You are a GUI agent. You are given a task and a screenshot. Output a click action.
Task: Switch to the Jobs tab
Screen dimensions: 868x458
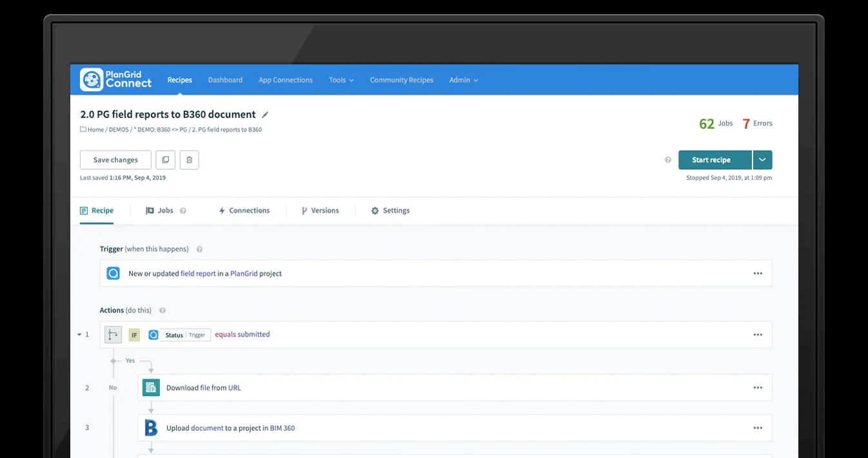coord(160,211)
